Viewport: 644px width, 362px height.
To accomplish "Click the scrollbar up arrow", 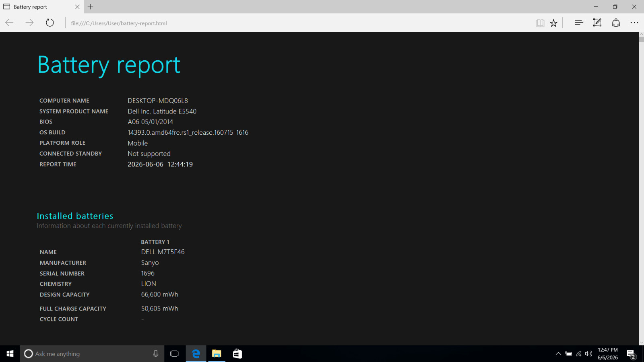I will click(641, 35).
